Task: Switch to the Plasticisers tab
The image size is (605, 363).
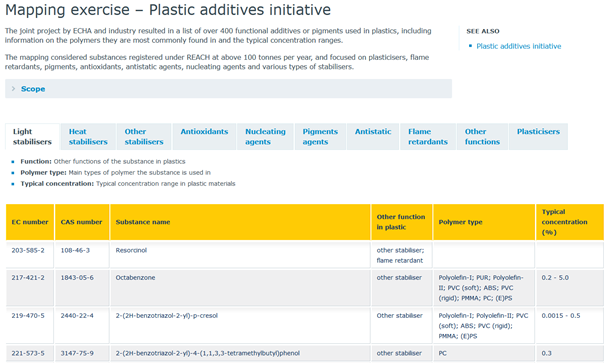Action: (x=538, y=137)
